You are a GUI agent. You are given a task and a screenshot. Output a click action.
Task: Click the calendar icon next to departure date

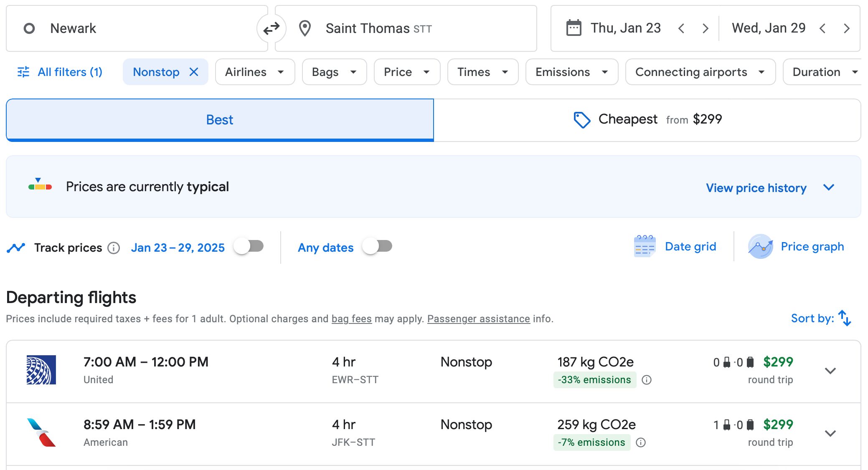coord(573,28)
